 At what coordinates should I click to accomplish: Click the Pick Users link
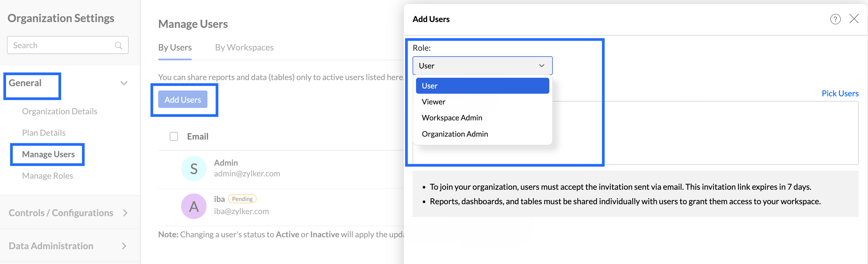(x=840, y=93)
